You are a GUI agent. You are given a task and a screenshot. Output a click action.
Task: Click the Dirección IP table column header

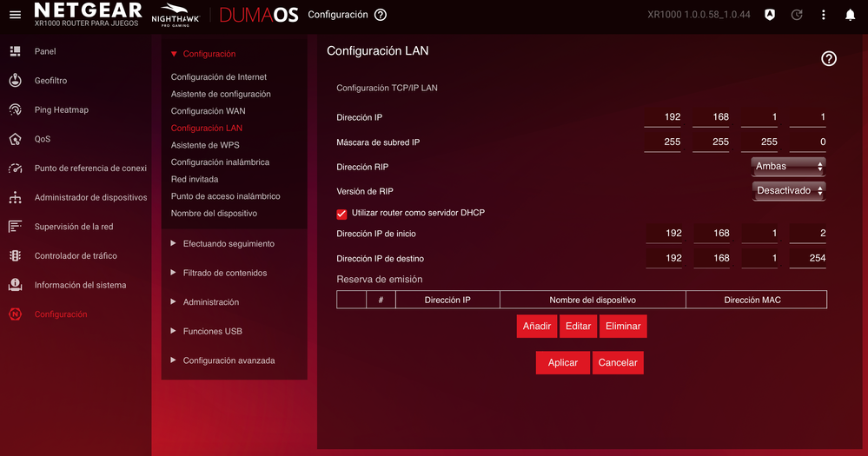click(447, 300)
